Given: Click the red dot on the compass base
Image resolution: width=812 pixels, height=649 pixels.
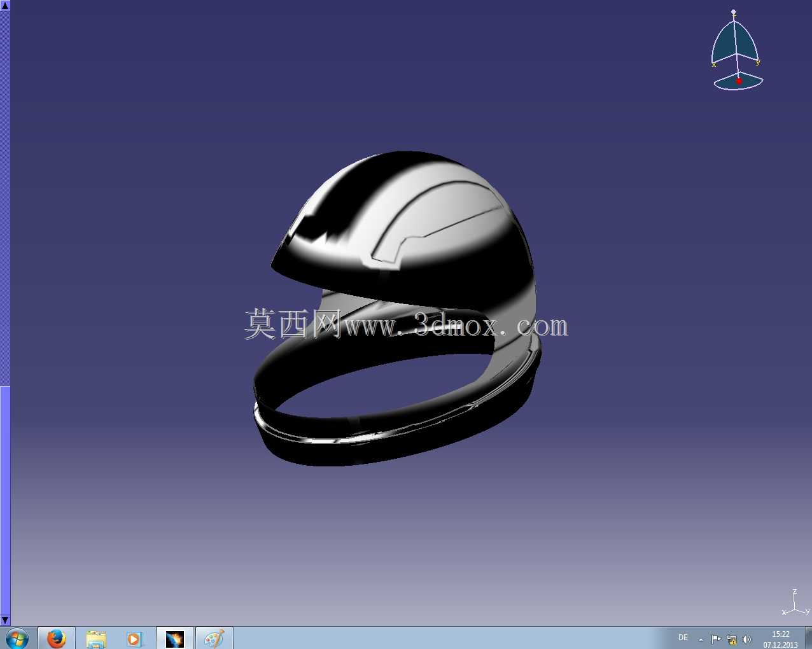Looking at the screenshot, I should click(x=739, y=81).
